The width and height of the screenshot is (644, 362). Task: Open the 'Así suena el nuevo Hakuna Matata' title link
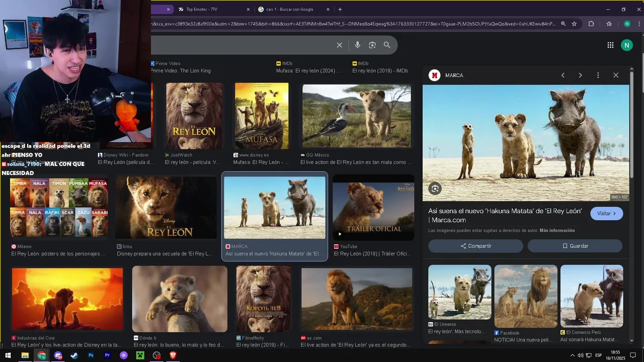tap(505, 215)
